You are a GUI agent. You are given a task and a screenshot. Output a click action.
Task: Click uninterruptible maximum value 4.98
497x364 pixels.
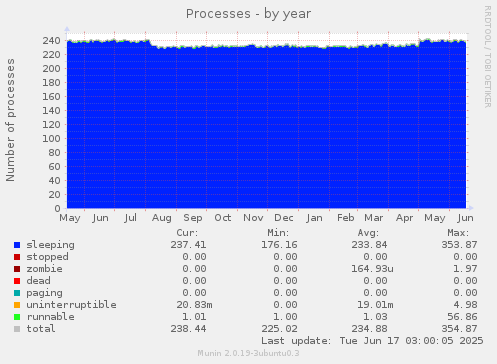pos(465,305)
